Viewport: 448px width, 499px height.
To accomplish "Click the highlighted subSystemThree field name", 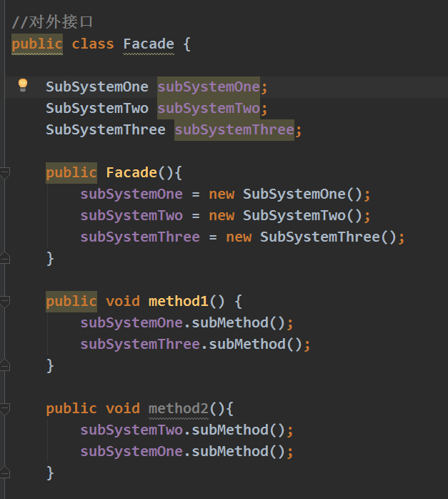I will 234,130.
